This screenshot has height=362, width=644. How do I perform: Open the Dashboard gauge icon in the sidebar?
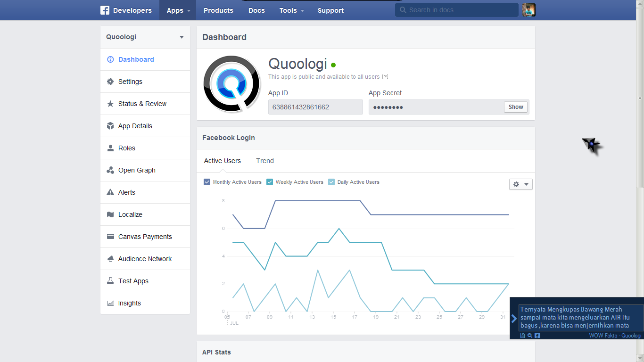point(110,59)
